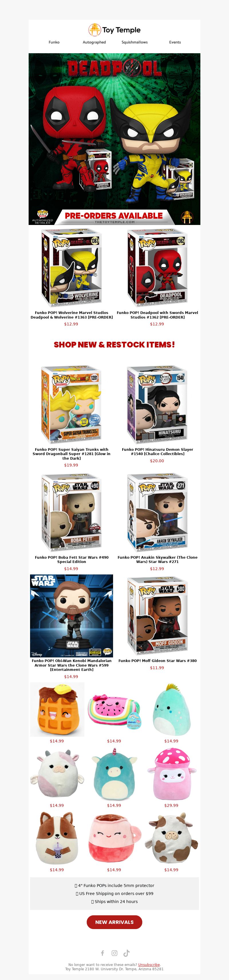Click the NEW ARRIVALS button

[x=114, y=922]
